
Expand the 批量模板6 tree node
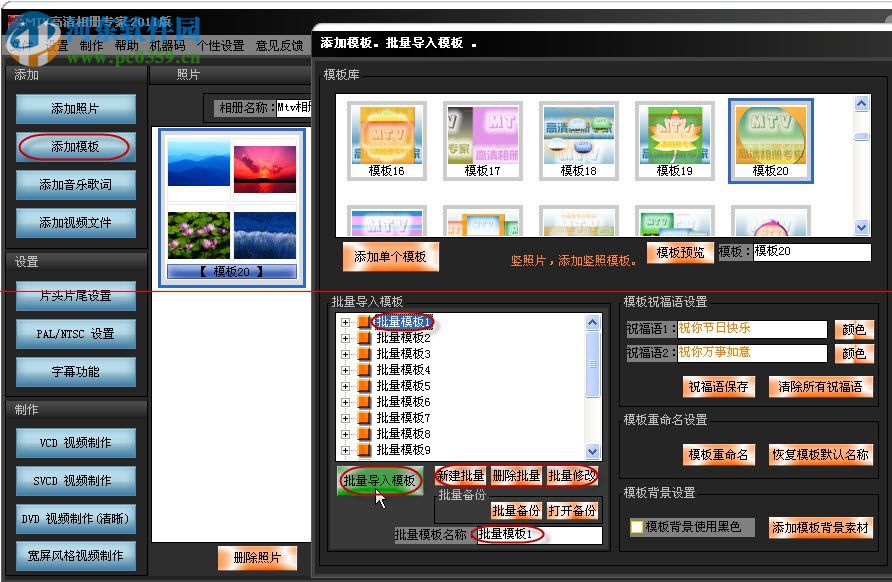(x=345, y=402)
